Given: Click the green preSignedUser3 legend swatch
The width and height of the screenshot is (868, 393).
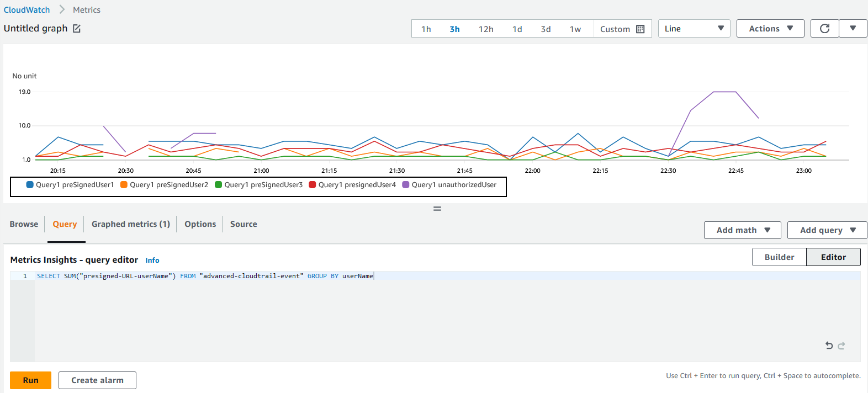Looking at the screenshot, I should (x=218, y=185).
